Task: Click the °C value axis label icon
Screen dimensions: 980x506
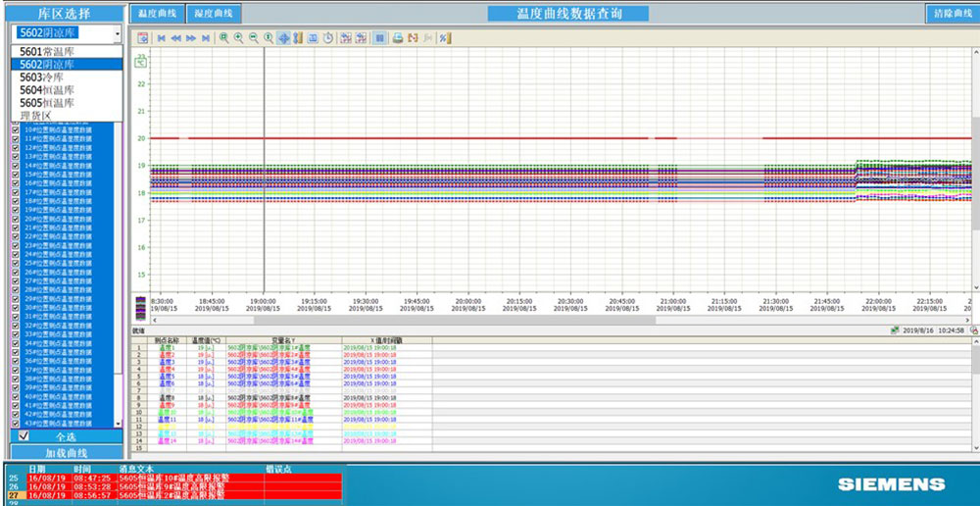Action: pyautogui.click(x=141, y=61)
